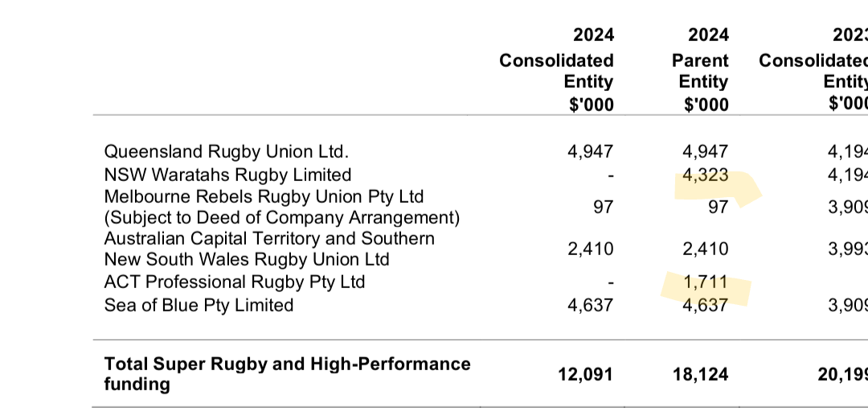Click the 12,091 consolidated total

(x=585, y=375)
